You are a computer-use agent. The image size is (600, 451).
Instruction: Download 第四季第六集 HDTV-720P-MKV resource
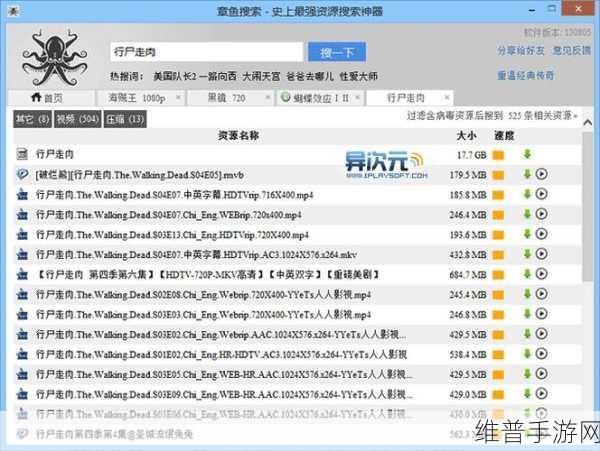pos(527,274)
